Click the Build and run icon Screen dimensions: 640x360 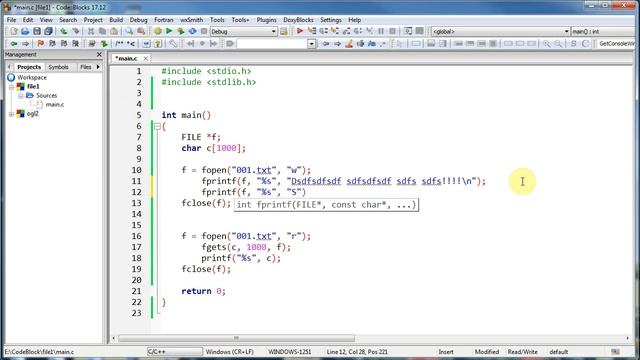pyautogui.click(x=180, y=31)
